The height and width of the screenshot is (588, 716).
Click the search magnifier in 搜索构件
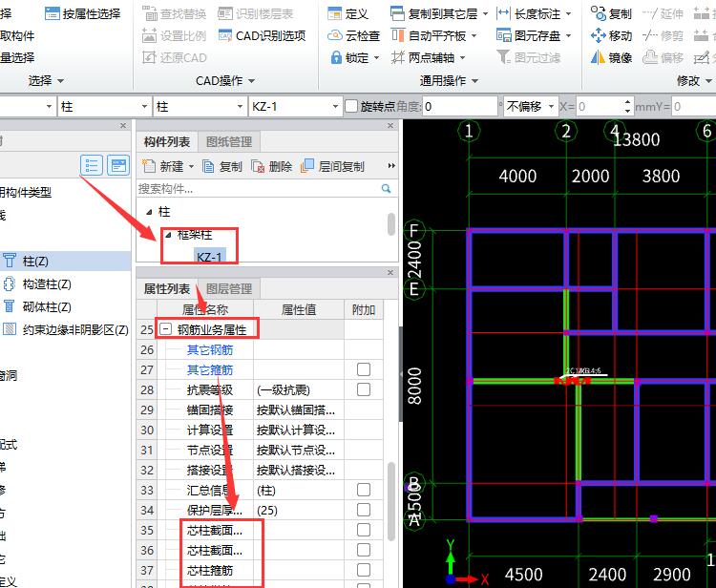[387, 189]
